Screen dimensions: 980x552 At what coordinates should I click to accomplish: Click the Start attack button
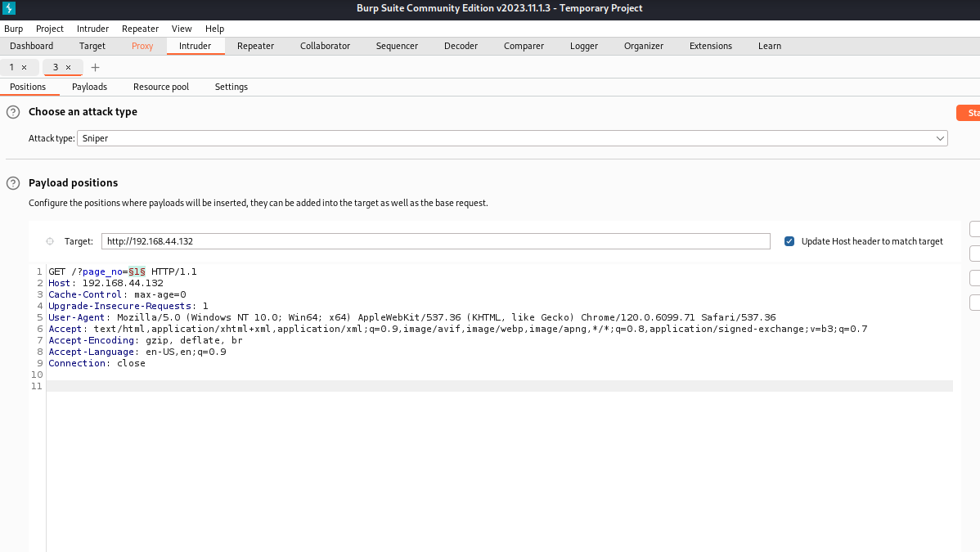point(968,113)
